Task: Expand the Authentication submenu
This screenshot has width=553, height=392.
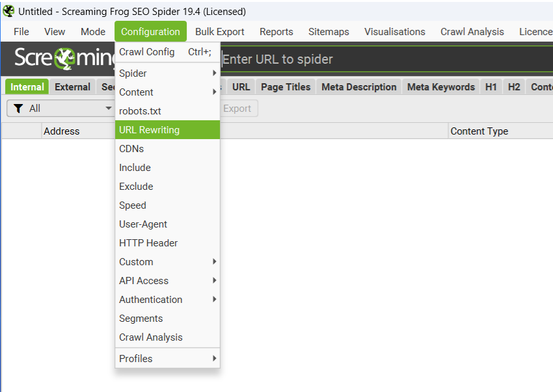Action: click(167, 300)
